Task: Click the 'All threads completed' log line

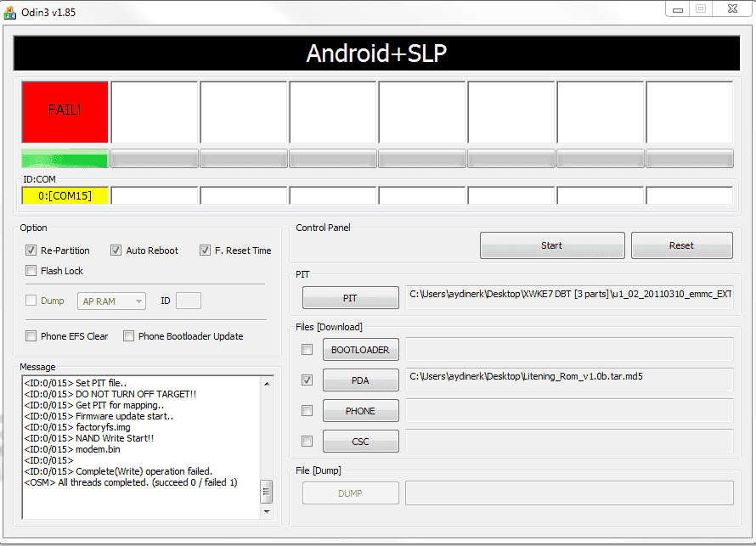Action: click(x=131, y=482)
